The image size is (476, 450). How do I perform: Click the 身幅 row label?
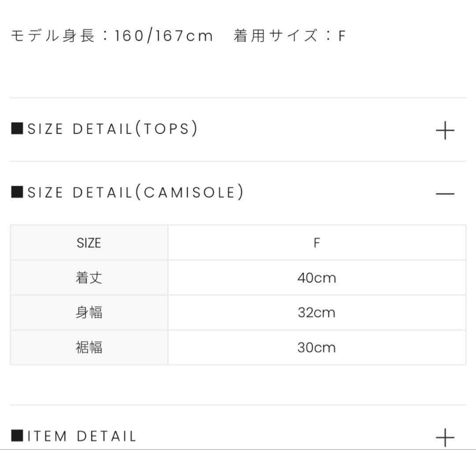click(x=89, y=313)
